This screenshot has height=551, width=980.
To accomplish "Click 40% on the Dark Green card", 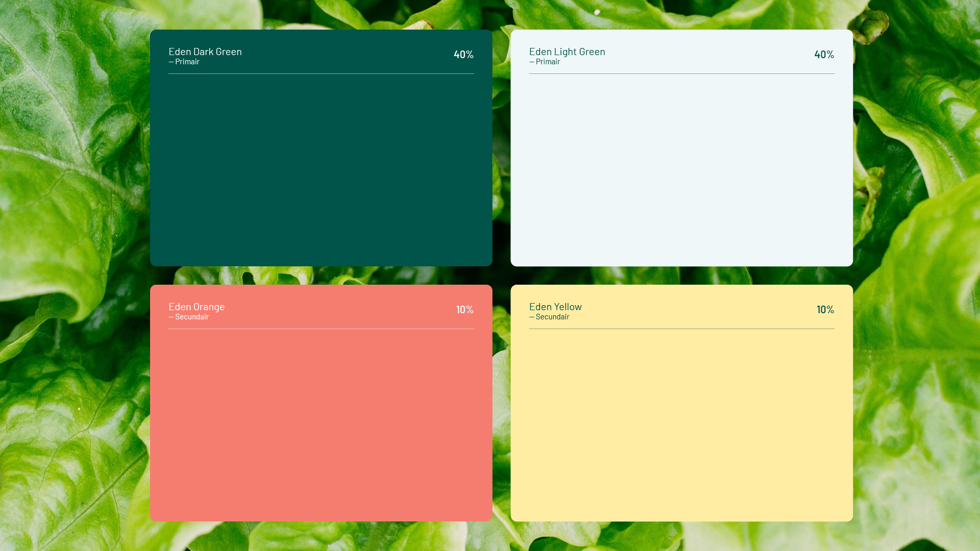I will point(463,55).
